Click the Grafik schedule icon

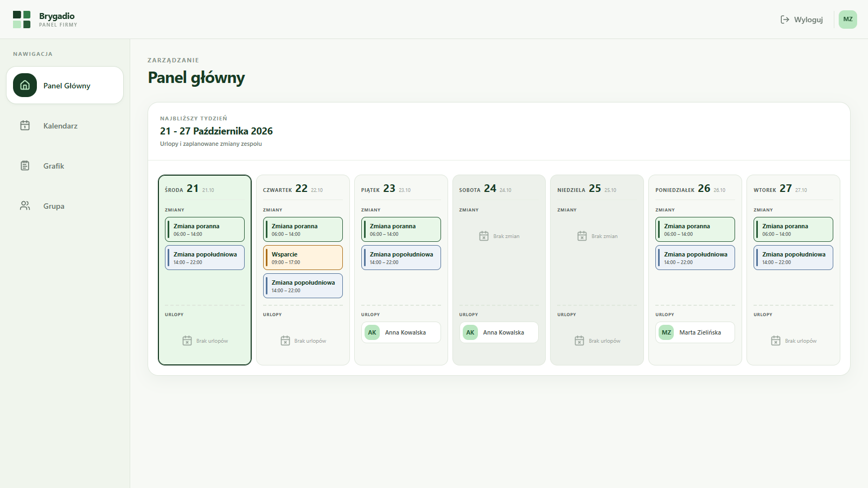tap(25, 165)
